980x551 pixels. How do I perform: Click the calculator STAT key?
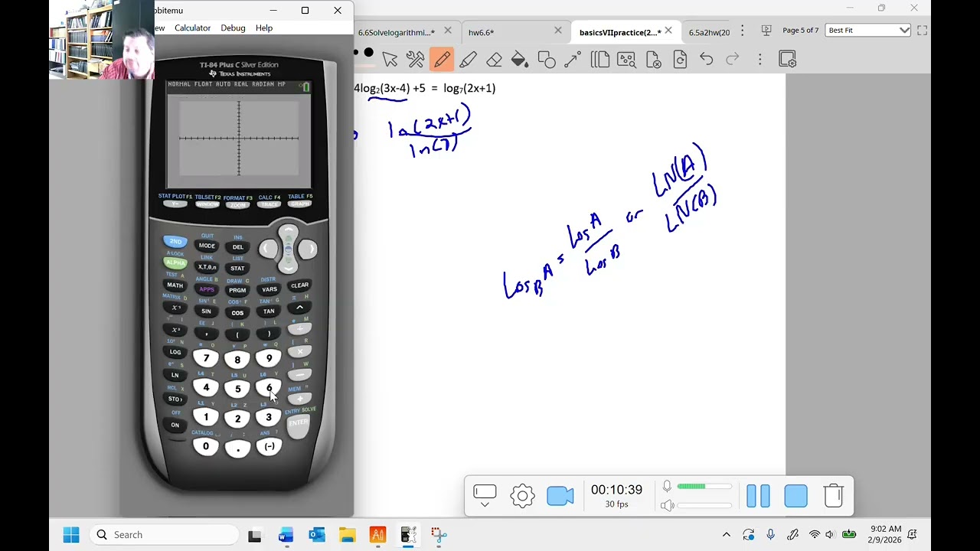[238, 269]
